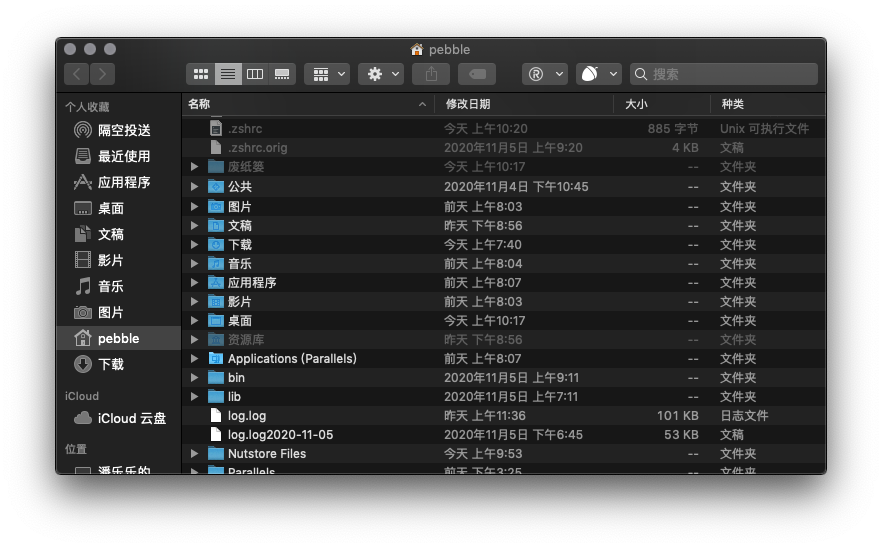Sort by 种类 column header
882x548 pixels.
(x=768, y=104)
